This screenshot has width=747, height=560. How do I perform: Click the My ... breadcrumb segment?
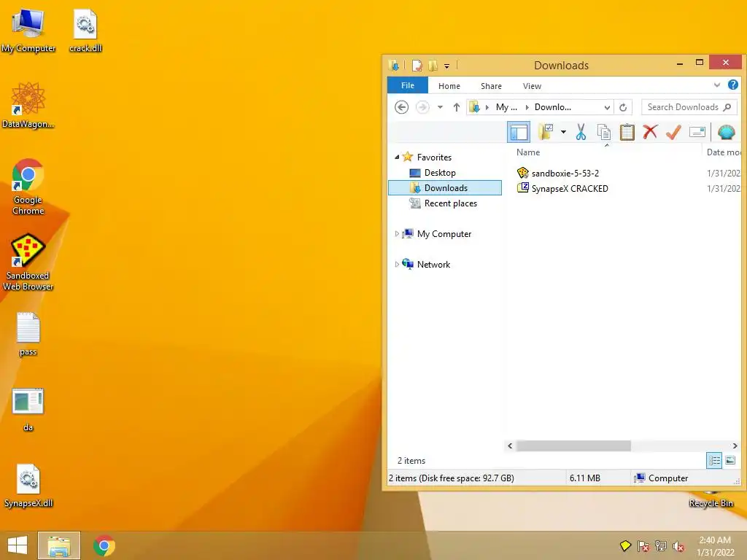click(x=506, y=107)
